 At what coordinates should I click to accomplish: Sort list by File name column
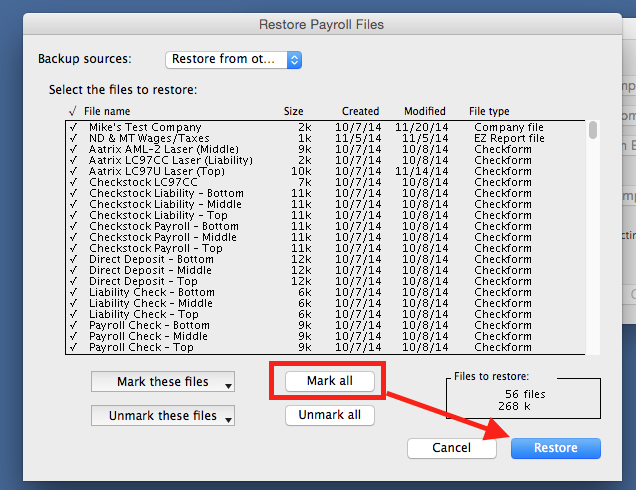pos(107,111)
